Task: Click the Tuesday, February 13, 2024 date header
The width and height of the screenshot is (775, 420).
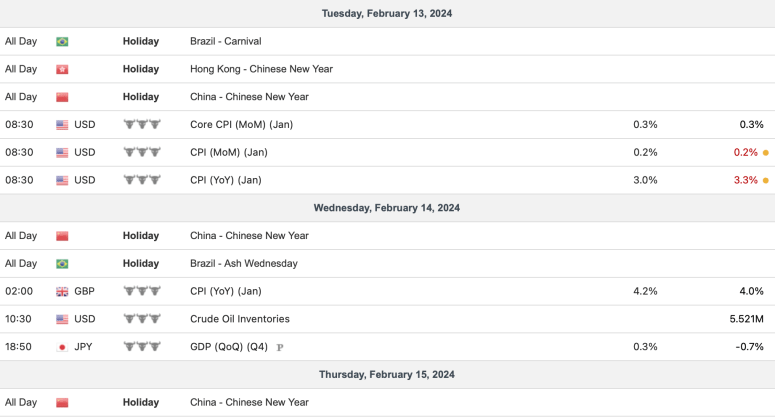Action: pyautogui.click(x=387, y=14)
